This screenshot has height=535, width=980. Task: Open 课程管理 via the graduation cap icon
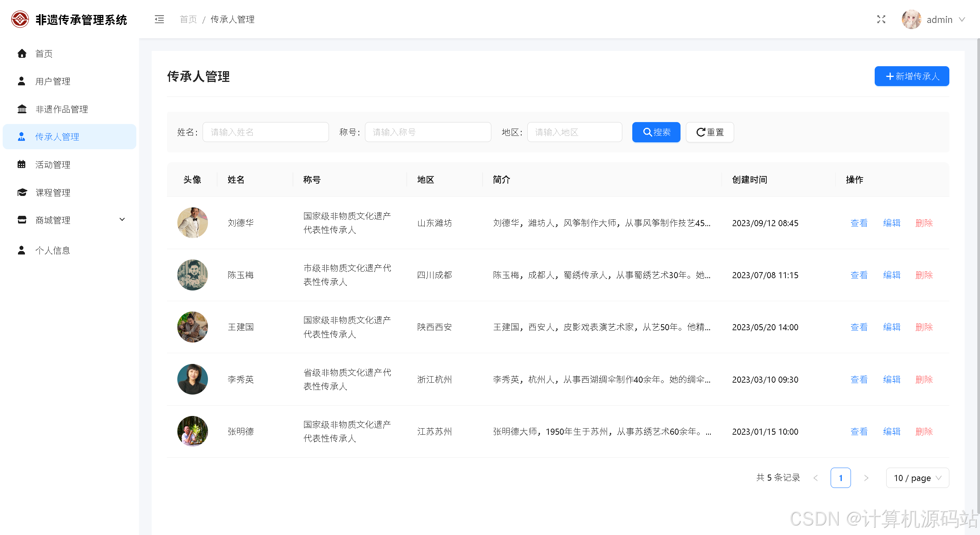point(22,192)
